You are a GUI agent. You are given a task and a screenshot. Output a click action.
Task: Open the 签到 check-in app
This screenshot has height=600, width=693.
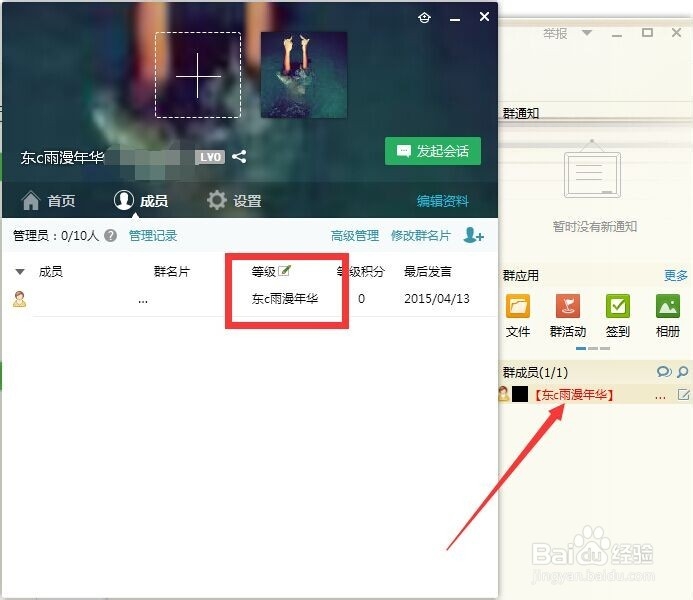click(x=618, y=315)
